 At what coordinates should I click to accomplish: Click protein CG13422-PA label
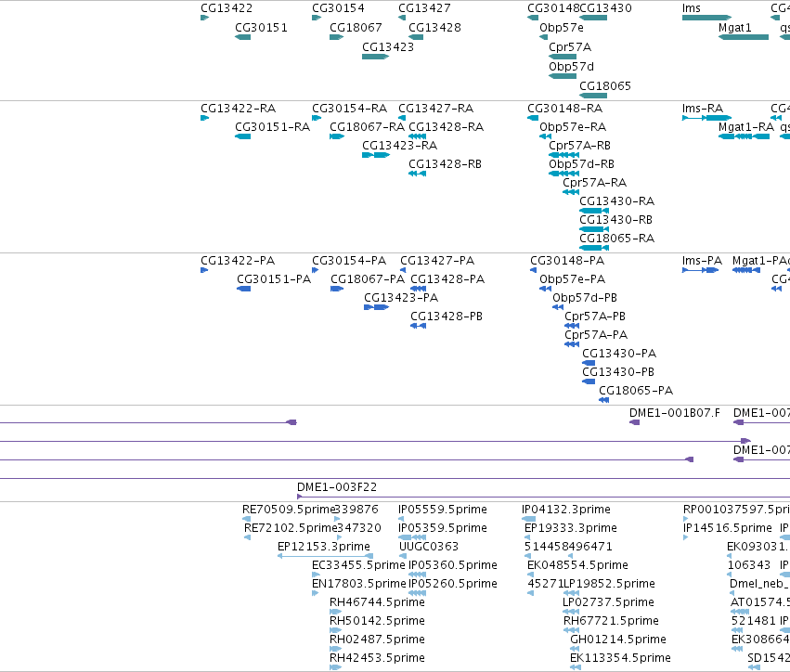238,261
